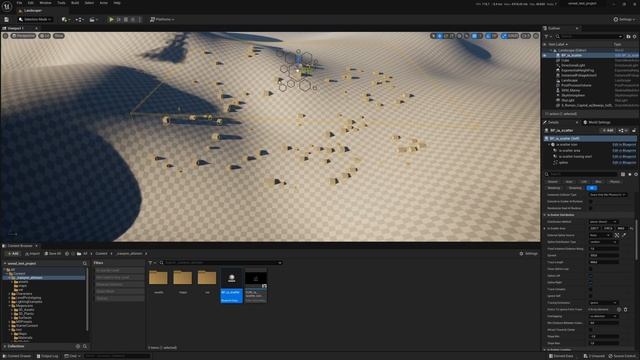
Task: Click Edit in Blueprint for spline
Action: pos(624,162)
